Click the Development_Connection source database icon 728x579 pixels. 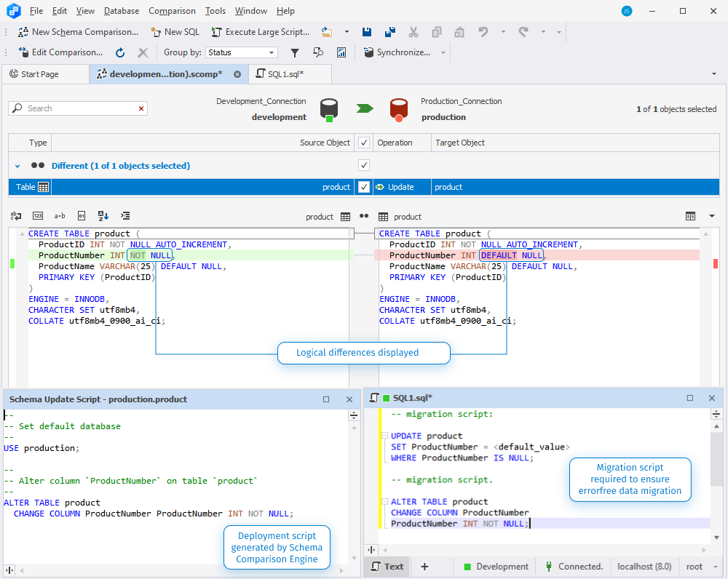[329, 110]
